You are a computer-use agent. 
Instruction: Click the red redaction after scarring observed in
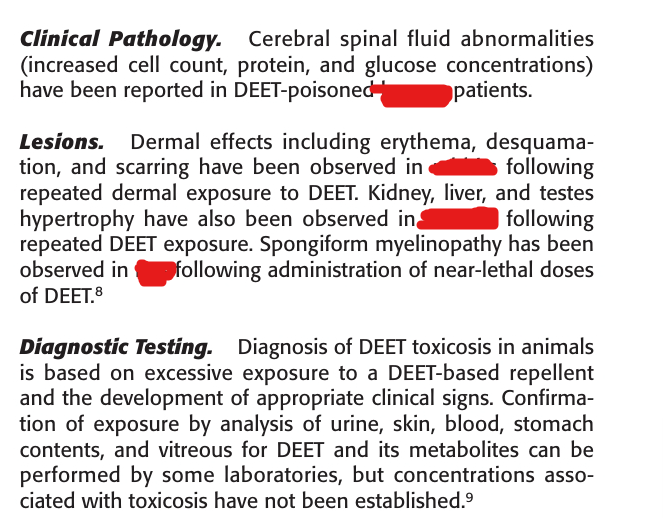click(463, 167)
